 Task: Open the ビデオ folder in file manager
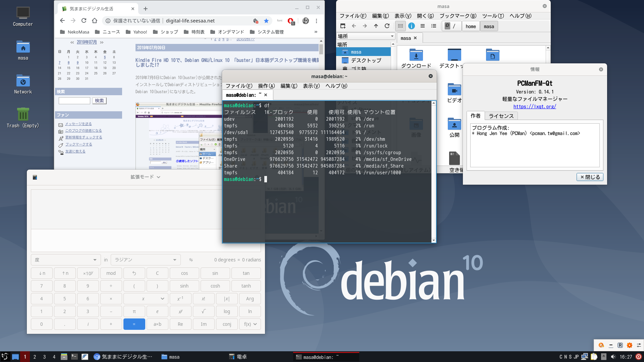tap(454, 93)
